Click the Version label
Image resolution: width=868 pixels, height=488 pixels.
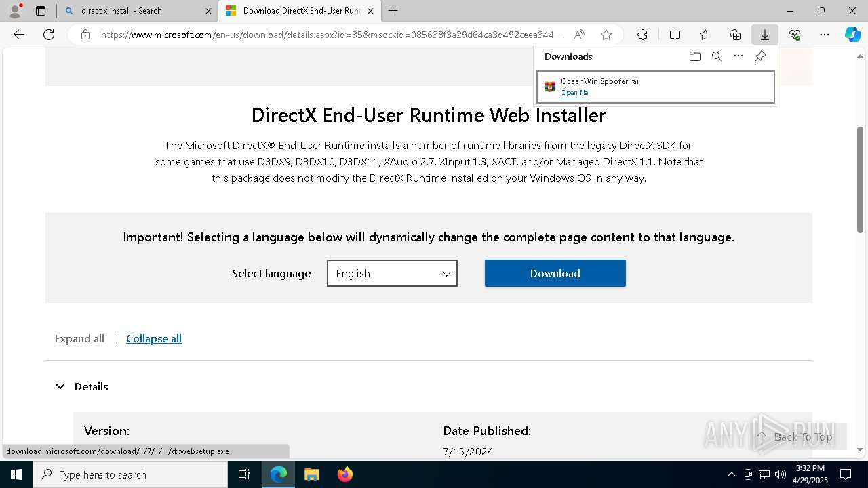(x=106, y=431)
